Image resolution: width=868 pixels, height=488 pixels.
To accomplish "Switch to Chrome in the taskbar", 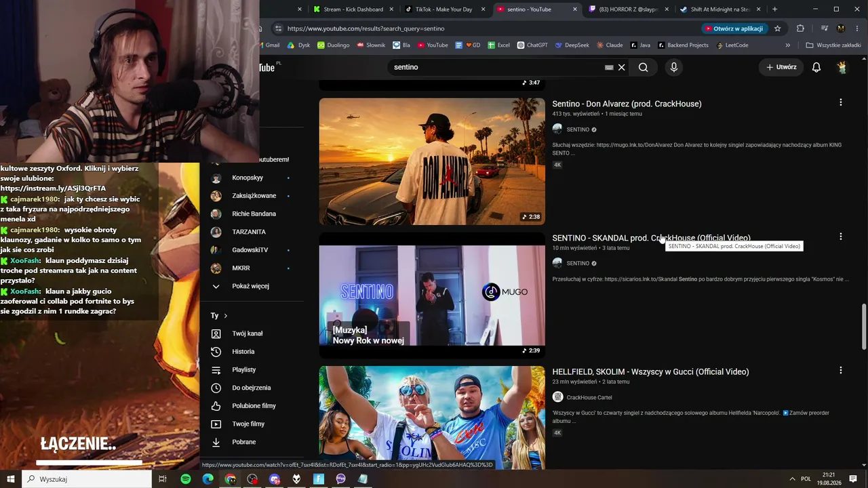I will (231, 479).
